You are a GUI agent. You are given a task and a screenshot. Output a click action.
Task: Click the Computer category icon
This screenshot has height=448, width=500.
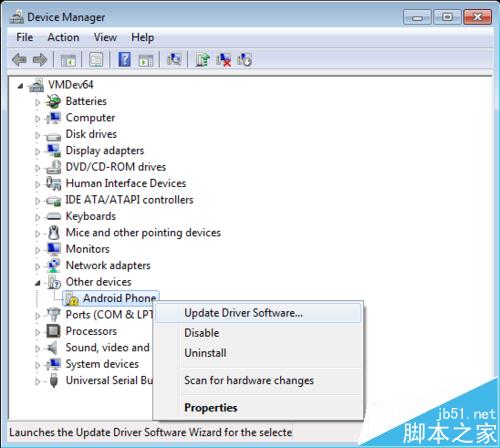point(53,118)
